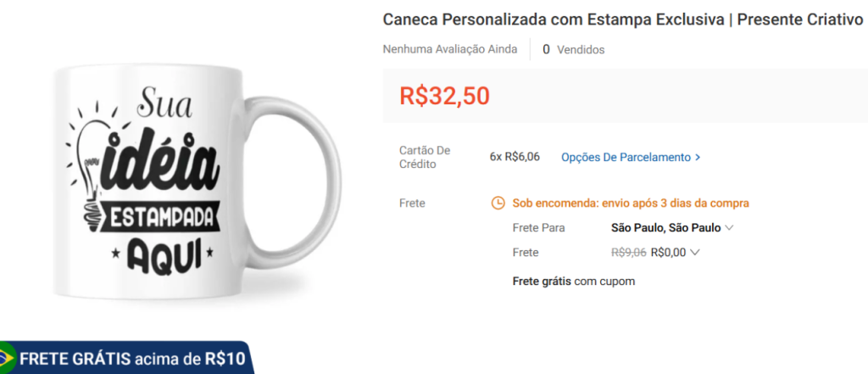This screenshot has width=868, height=374.
Task: Expand the São Paulo, São Paulo location dropdown
Action: coord(672,228)
